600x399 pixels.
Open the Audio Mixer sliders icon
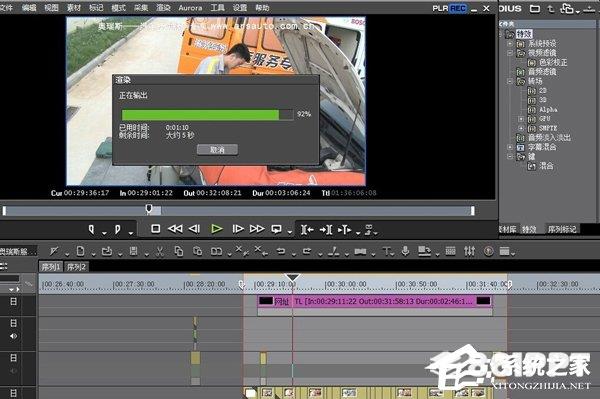pos(470,251)
